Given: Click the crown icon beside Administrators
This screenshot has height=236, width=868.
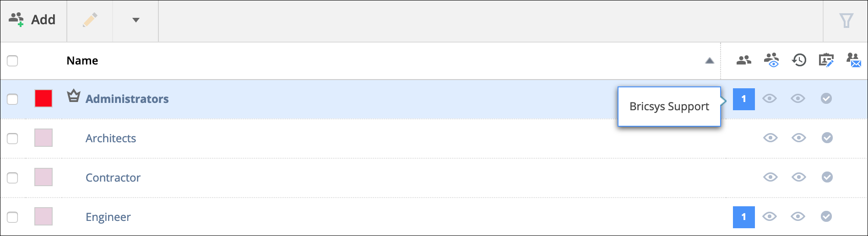Looking at the screenshot, I should (74, 96).
